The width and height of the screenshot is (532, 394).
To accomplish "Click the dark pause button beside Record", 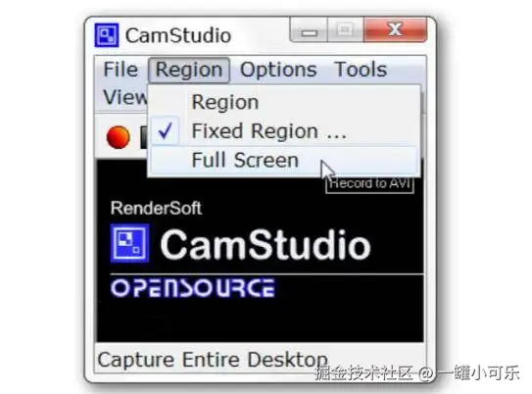I will [x=144, y=137].
